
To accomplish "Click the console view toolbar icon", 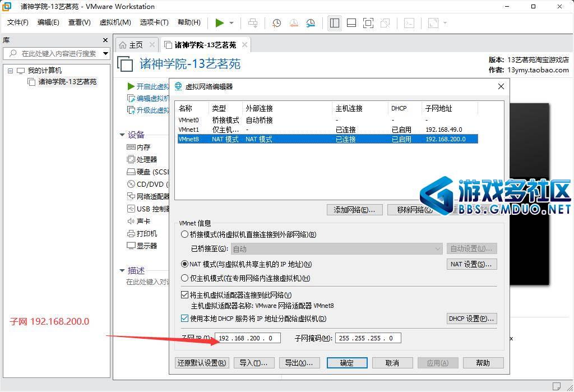I will point(409,23).
